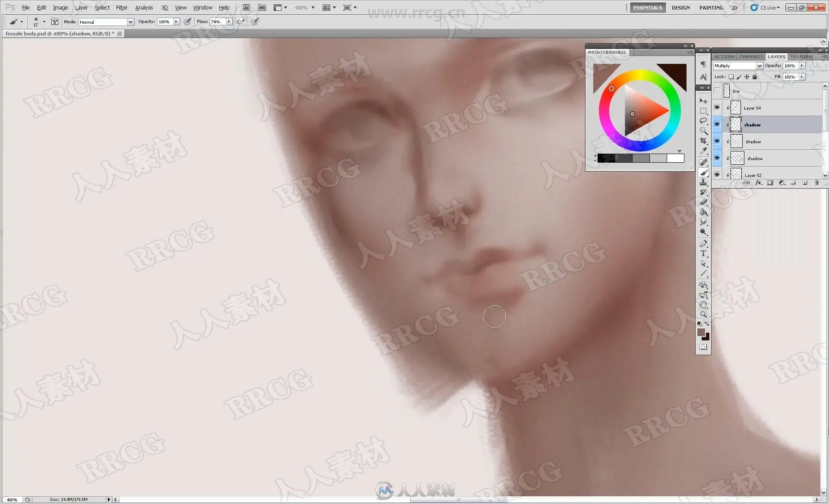
Task: Click the foreground color swatch
Action: (x=701, y=332)
